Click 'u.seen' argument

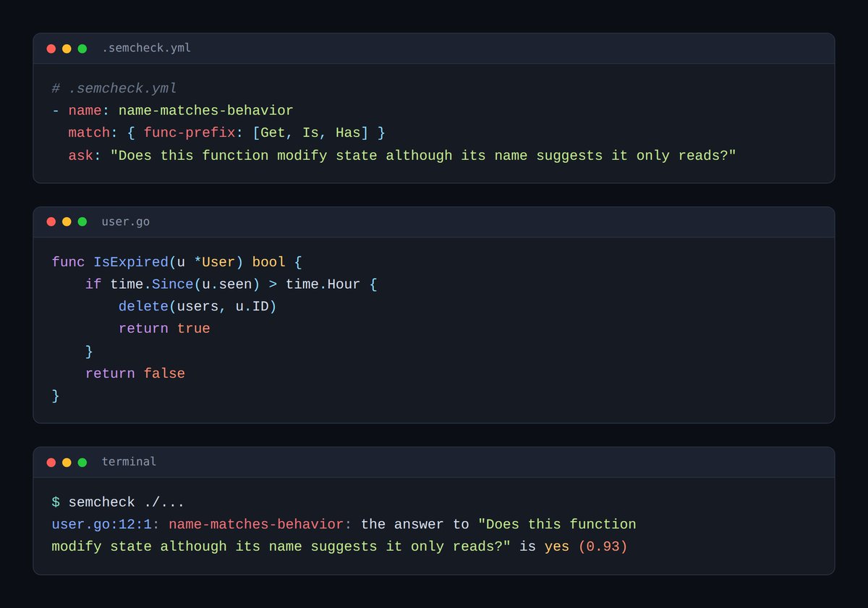coord(226,284)
